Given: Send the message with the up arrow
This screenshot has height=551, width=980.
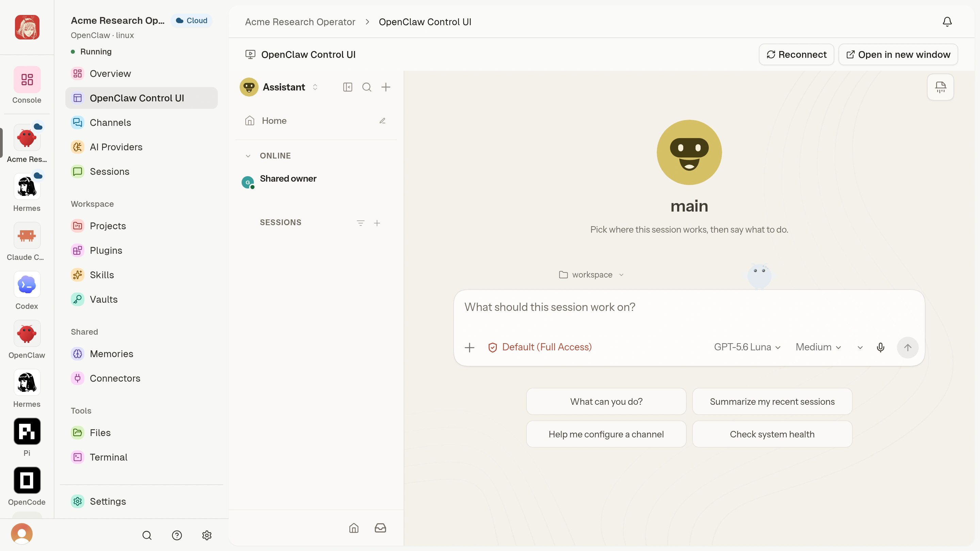Looking at the screenshot, I should pyautogui.click(x=907, y=347).
